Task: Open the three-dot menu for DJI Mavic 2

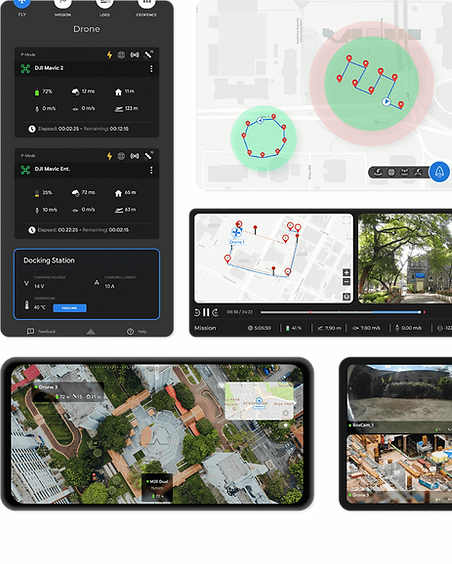Action: click(x=151, y=68)
